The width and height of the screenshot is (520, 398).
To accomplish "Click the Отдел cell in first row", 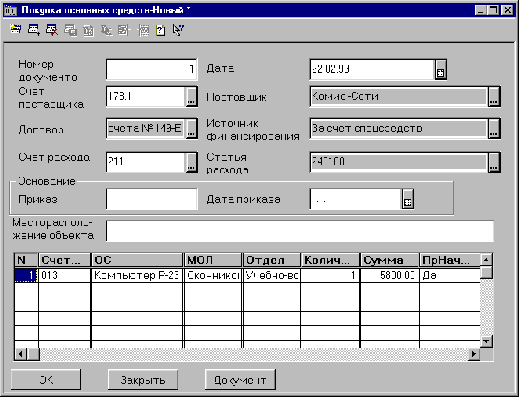I will coord(272,275).
